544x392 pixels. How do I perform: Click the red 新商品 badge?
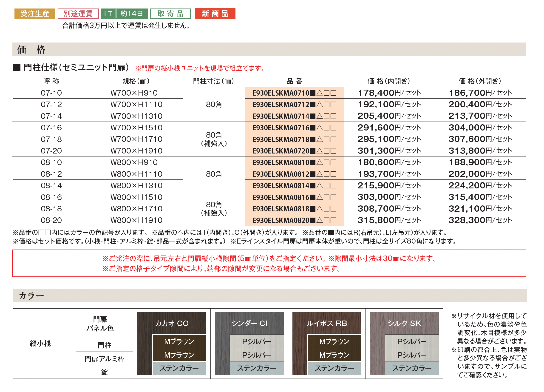215,14
